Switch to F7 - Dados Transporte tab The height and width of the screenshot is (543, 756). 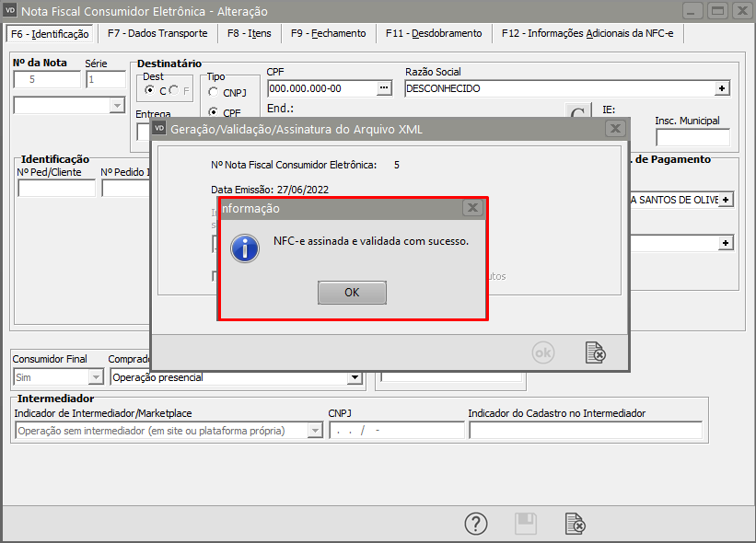pos(157,33)
